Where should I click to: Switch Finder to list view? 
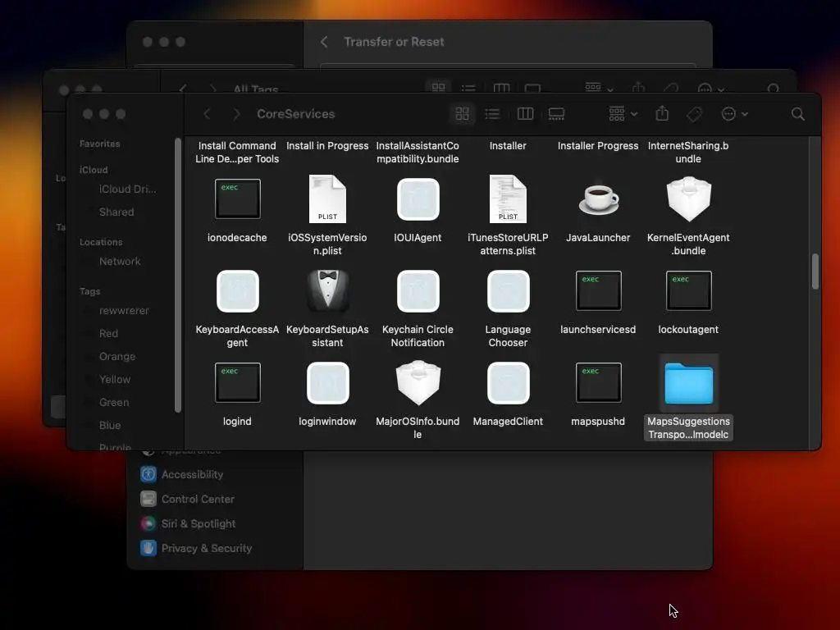pos(492,113)
